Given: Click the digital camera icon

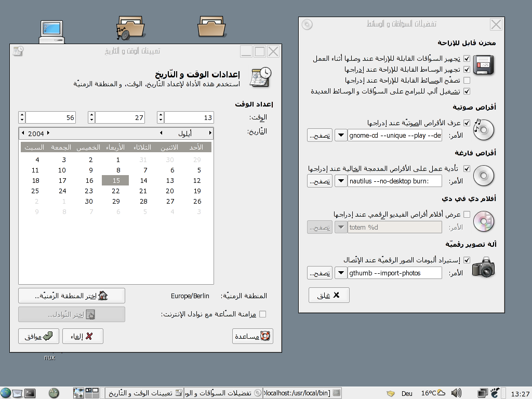Looking at the screenshot, I should click(484, 267).
